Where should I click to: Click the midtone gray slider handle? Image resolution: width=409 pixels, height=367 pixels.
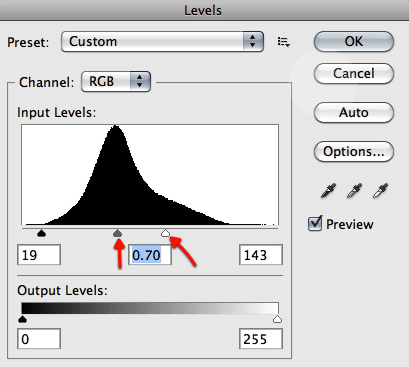point(117,233)
